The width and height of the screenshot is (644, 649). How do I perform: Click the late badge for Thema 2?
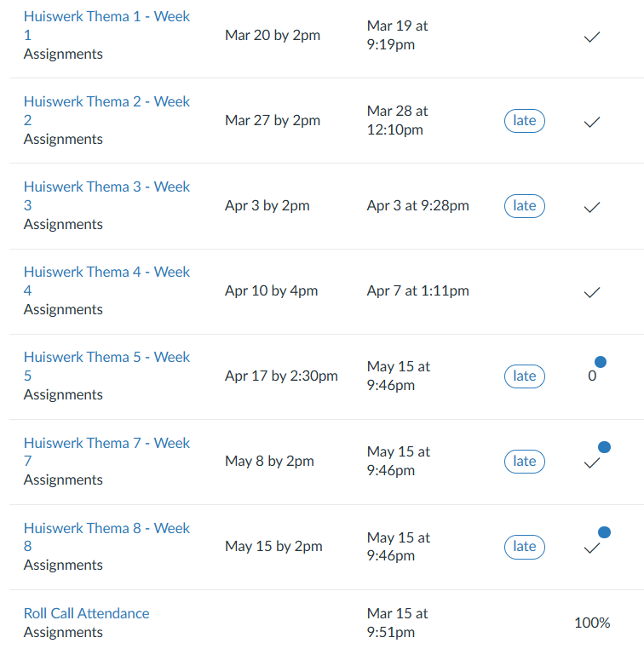pyautogui.click(x=524, y=121)
